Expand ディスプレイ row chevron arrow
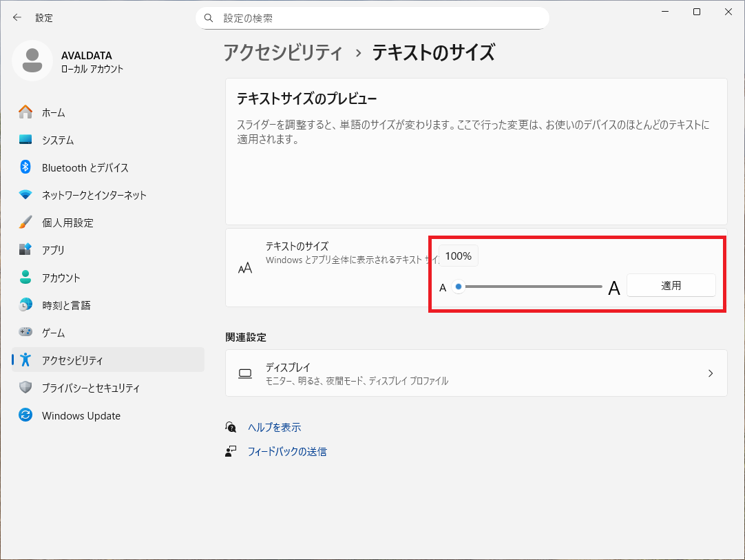 tap(711, 373)
